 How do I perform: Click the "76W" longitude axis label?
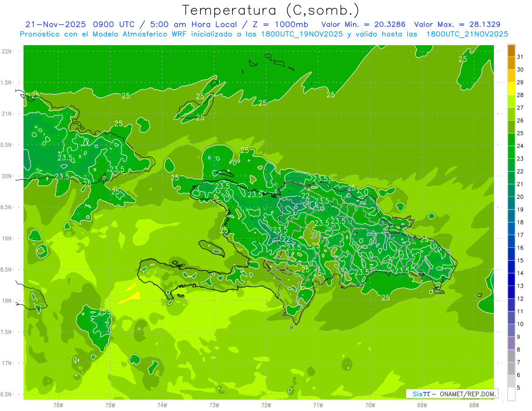(58, 405)
